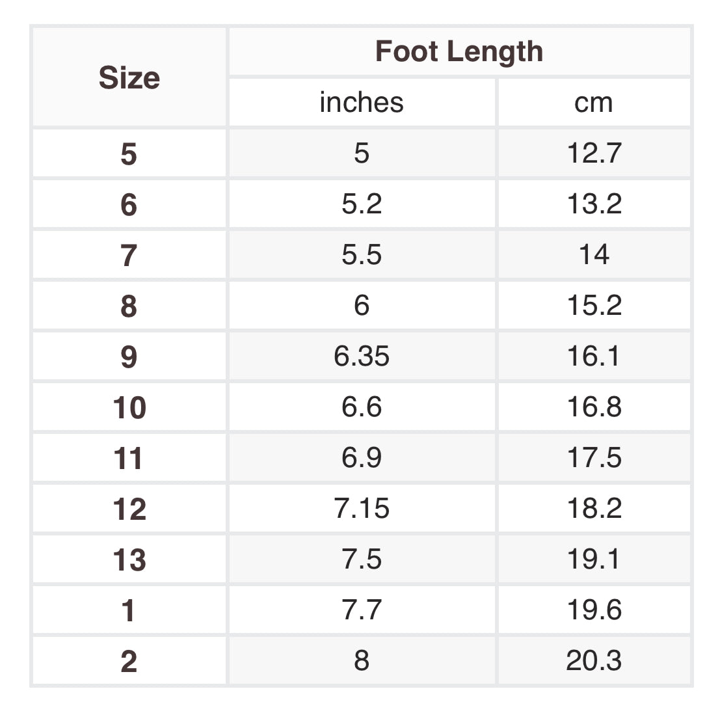Select the 15.2 cm value
Viewport: 720px width, 728px height.
pos(594,305)
